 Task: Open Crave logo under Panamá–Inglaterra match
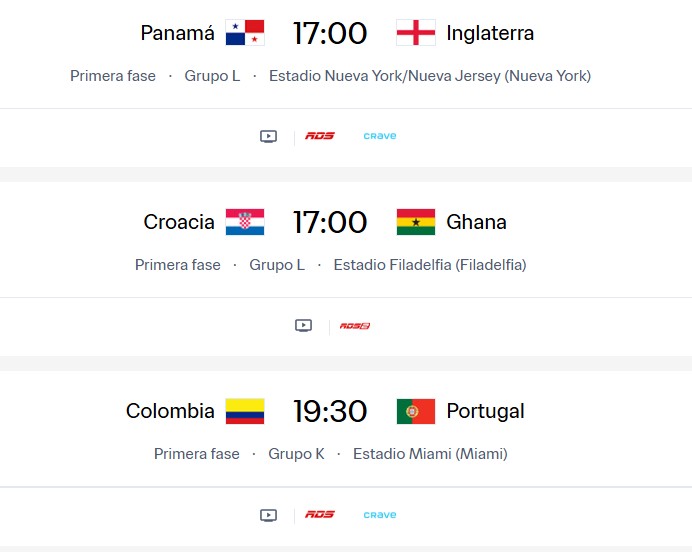[x=380, y=137]
